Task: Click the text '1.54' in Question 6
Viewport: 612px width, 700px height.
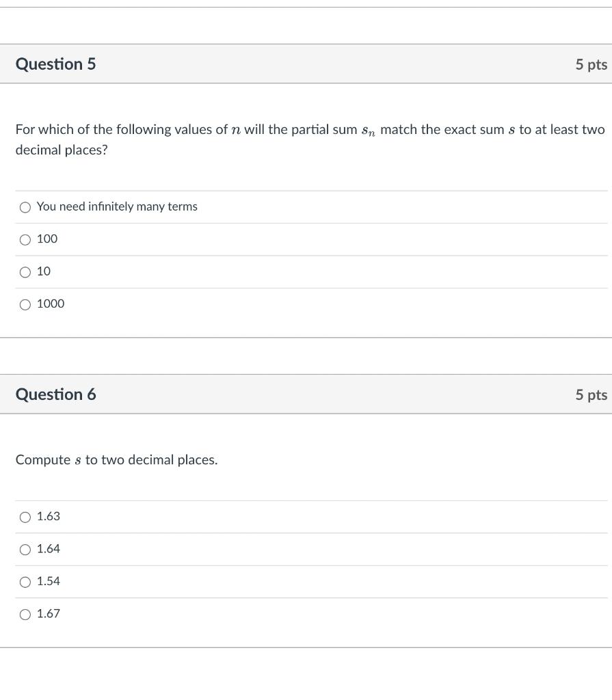Action: [x=49, y=582]
